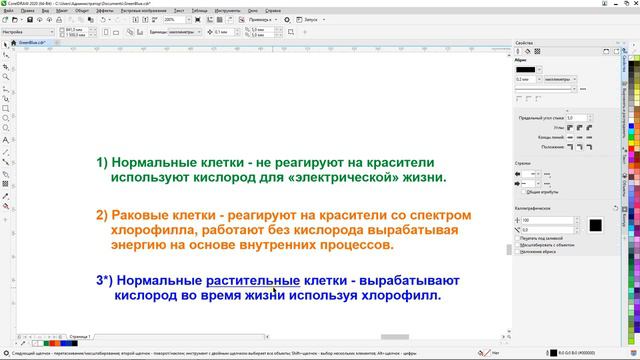
Task: Open the 'Правка' menu
Action: click(x=27, y=11)
